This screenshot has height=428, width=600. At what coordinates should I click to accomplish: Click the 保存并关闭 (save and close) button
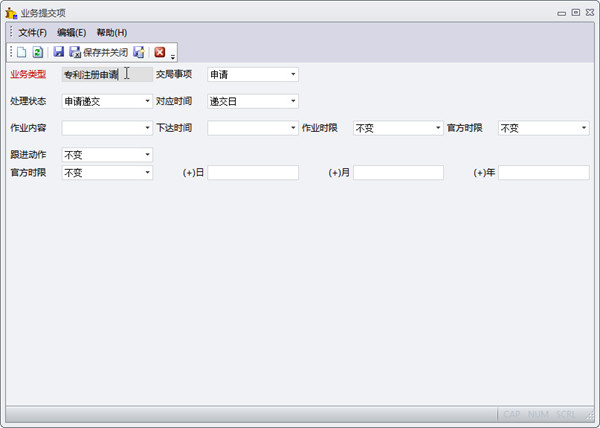point(98,52)
